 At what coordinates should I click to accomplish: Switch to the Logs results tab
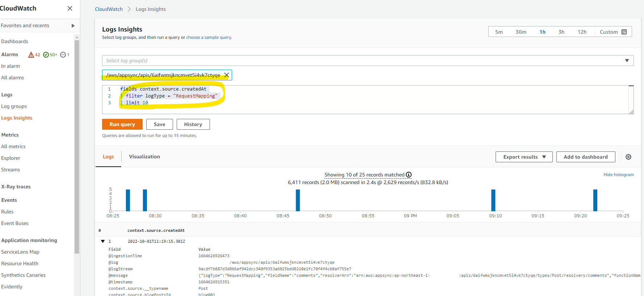point(108,157)
